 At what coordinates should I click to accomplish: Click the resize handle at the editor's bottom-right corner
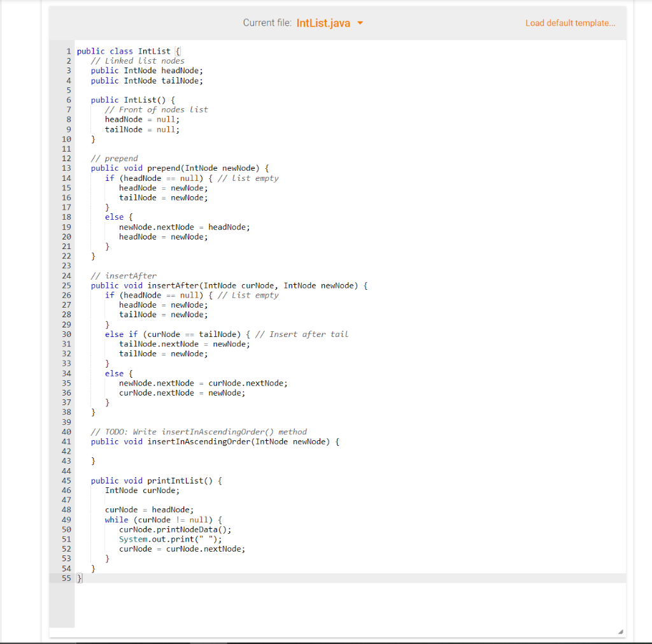tap(619, 630)
